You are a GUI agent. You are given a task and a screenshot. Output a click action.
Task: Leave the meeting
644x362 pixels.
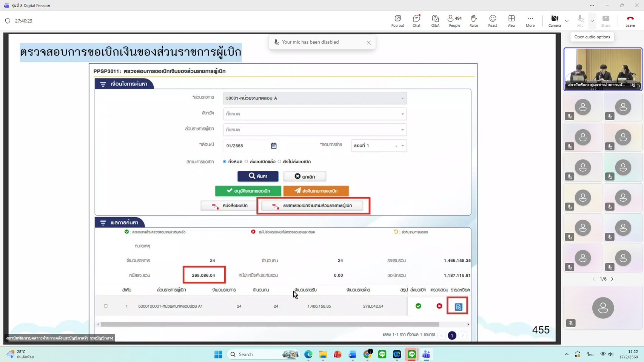pyautogui.click(x=630, y=21)
